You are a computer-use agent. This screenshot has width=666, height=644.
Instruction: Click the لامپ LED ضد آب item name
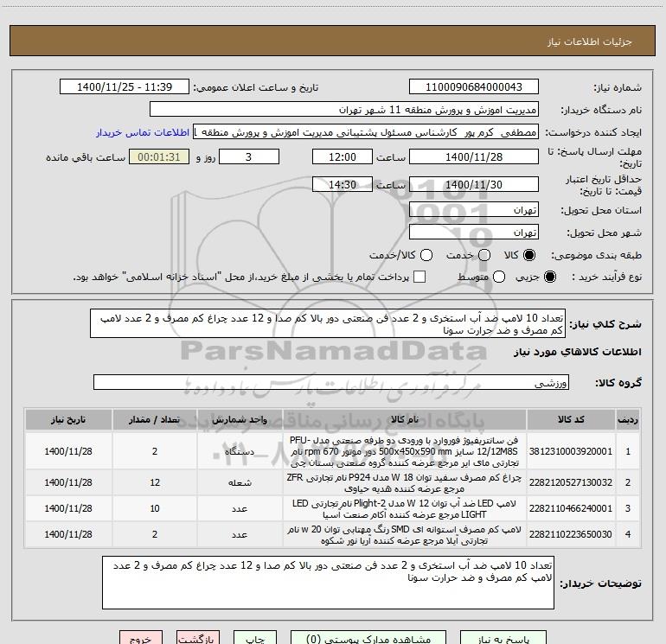coord(405,508)
